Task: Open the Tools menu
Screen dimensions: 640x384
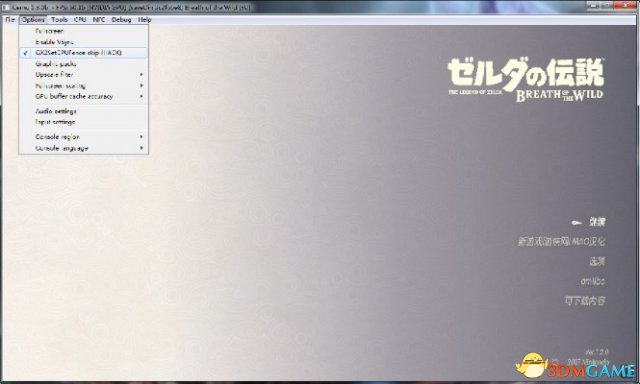Action: click(59, 20)
